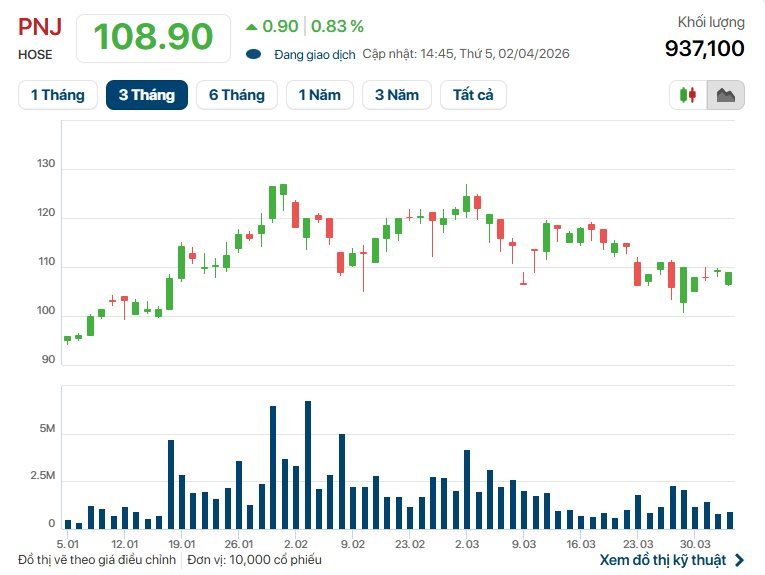Click the volume bar at 19.01
The width and height of the screenshot is (765, 575).
point(171,484)
